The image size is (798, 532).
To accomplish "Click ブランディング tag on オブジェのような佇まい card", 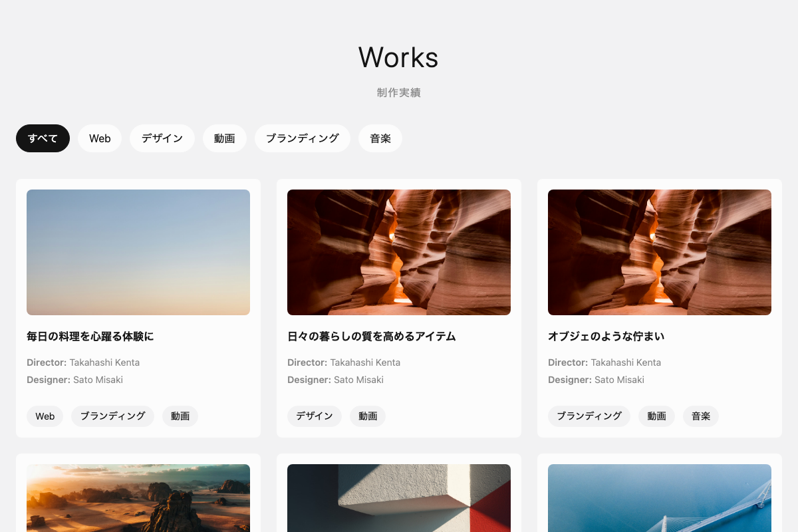I will (589, 416).
